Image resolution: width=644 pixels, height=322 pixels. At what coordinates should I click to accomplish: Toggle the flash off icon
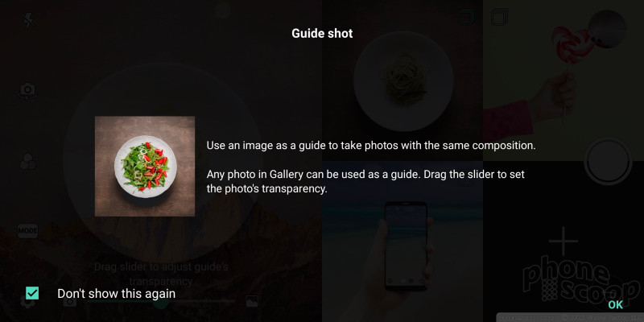click(28, 20)
